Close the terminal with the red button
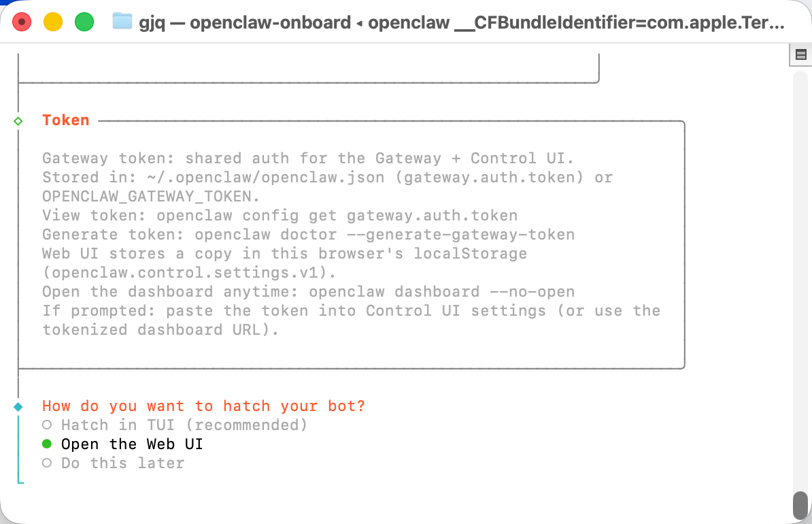Screen dimensions: 812x524 click(22, 22)
